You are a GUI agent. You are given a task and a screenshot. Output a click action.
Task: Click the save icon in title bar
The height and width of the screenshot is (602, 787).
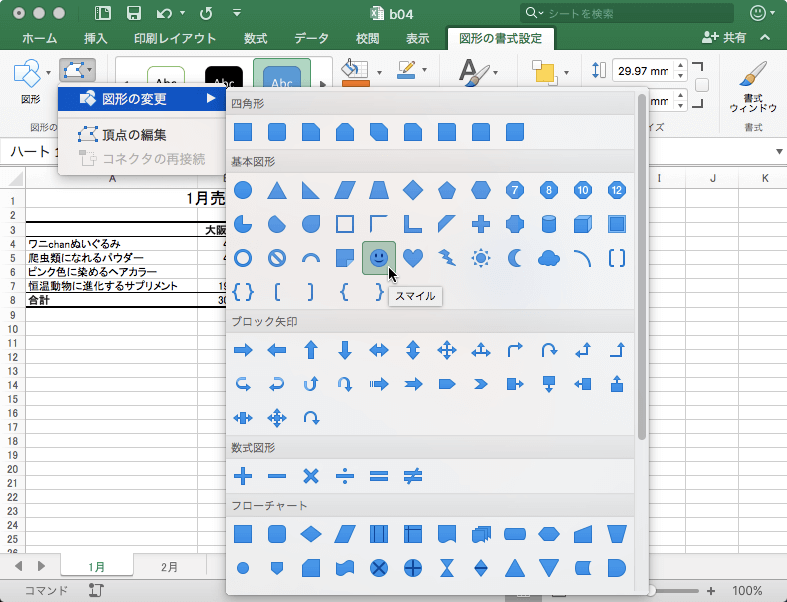coord(133,13)
